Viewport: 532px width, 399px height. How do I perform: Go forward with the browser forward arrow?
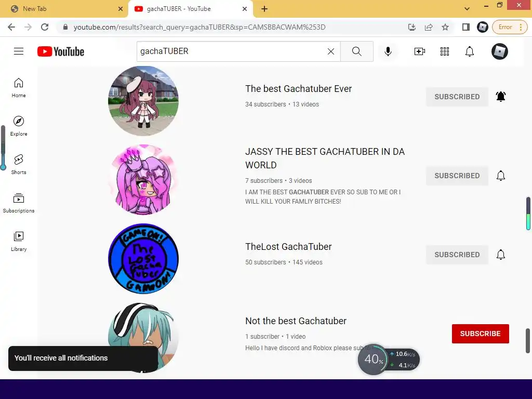click(x=28, y=27)
